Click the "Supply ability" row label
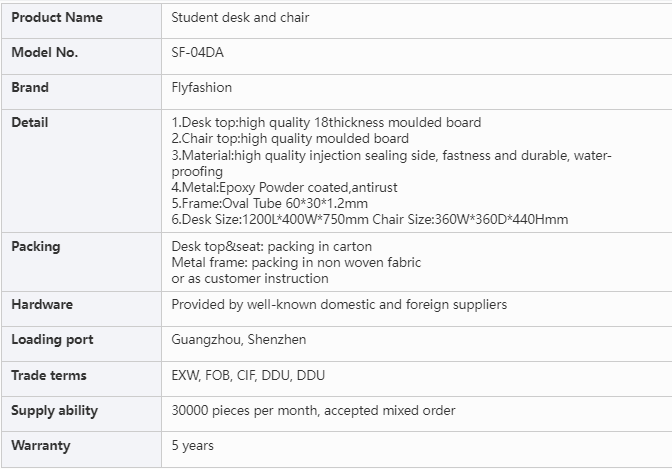The height and width of the screenshot is (469, 672). (54, 411)
